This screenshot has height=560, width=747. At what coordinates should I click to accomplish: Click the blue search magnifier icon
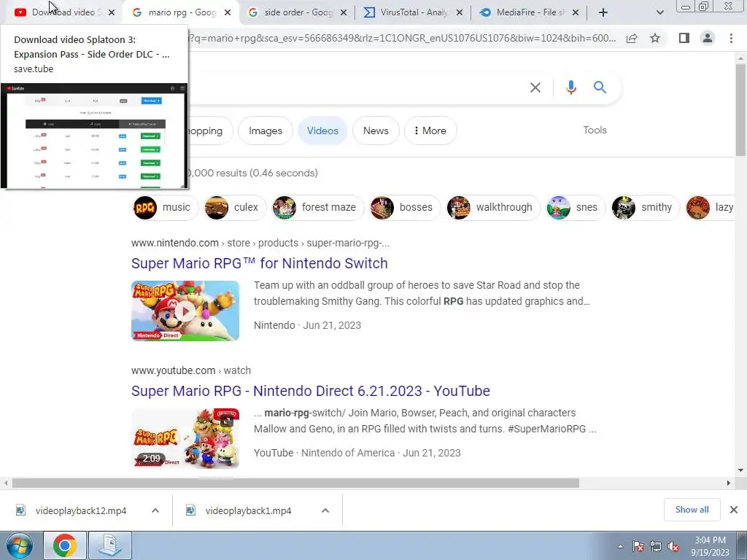coord(600,87)
